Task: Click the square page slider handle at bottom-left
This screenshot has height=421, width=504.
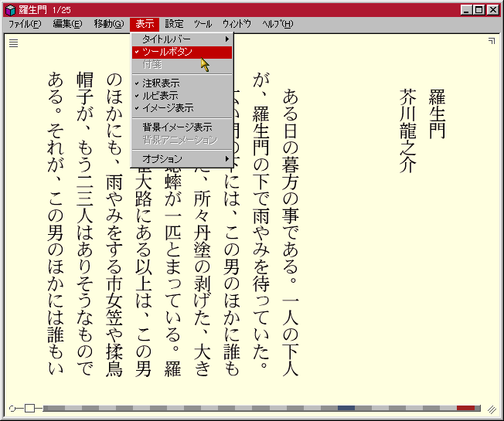Action: pyautogui.click(x=29, y=408)
